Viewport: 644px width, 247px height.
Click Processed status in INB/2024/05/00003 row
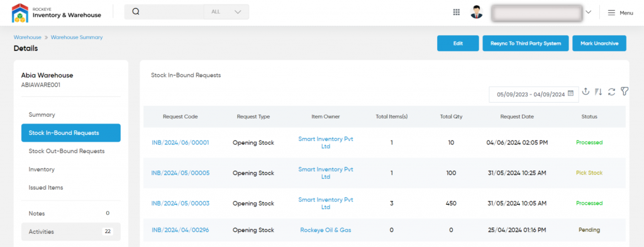[x=589, y=204]
